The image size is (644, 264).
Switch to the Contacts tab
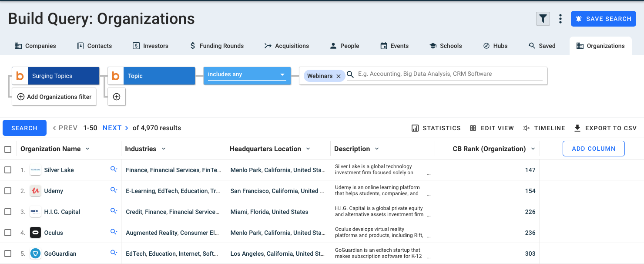click(94, 46)
